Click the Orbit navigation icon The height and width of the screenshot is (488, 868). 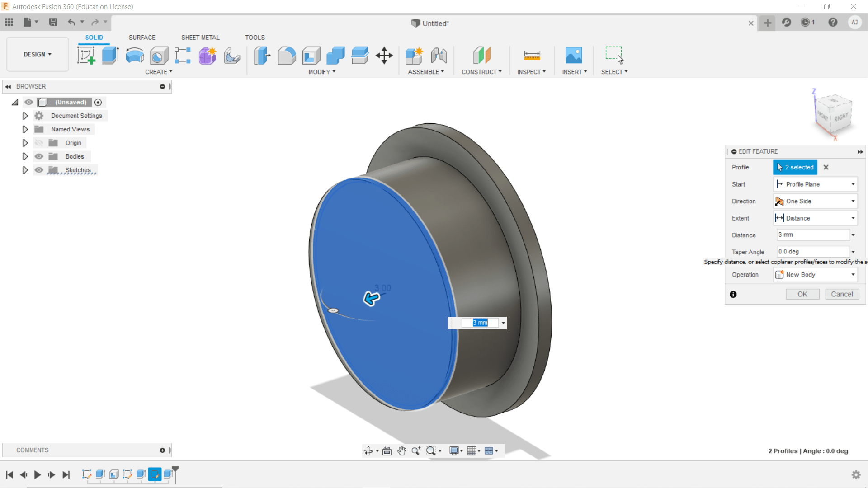[368, 451]
